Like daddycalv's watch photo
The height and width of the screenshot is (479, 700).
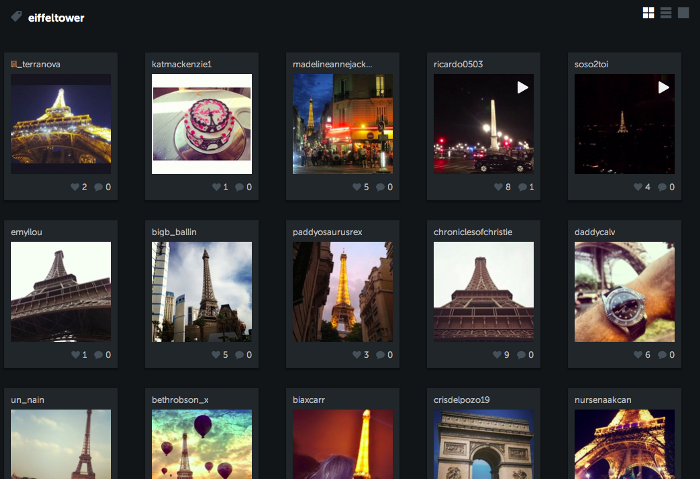[x=638, y=355]
